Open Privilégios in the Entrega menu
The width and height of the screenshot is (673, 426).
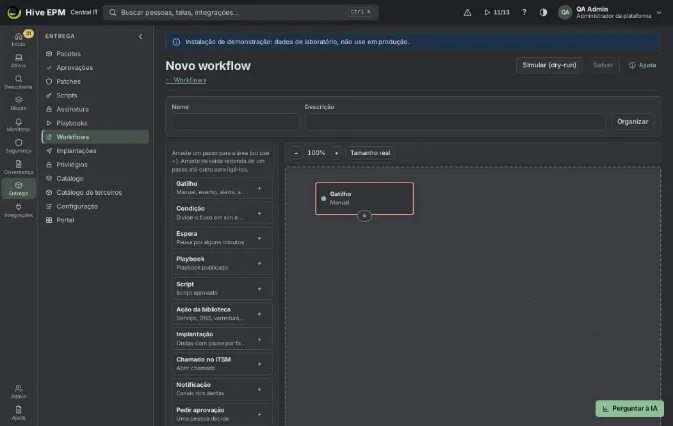[95, 165]
